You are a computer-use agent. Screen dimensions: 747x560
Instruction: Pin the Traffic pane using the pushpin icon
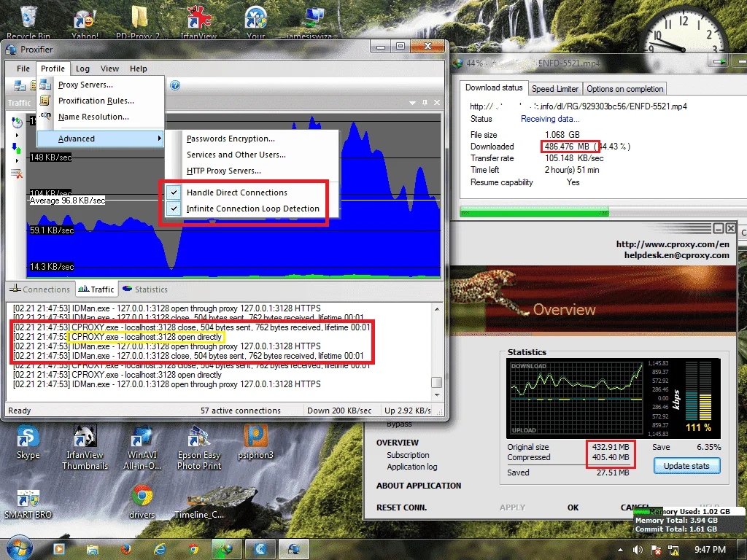coord(425,103)
